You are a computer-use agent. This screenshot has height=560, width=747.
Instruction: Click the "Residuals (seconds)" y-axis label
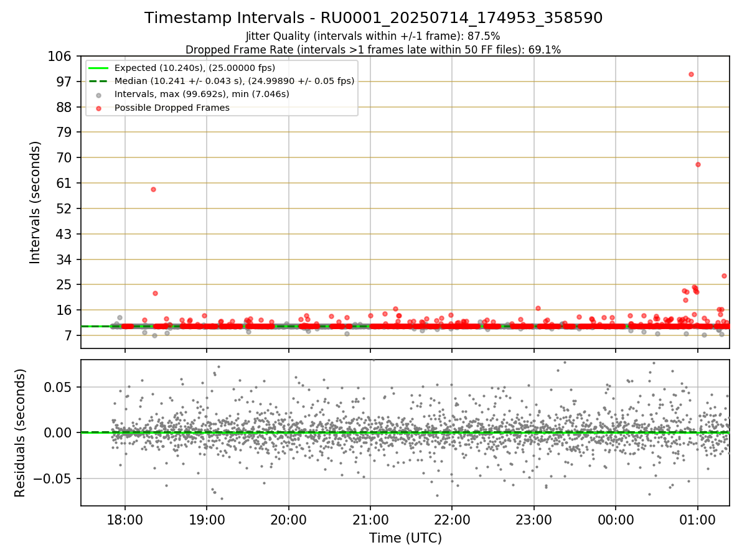(21, 432)
